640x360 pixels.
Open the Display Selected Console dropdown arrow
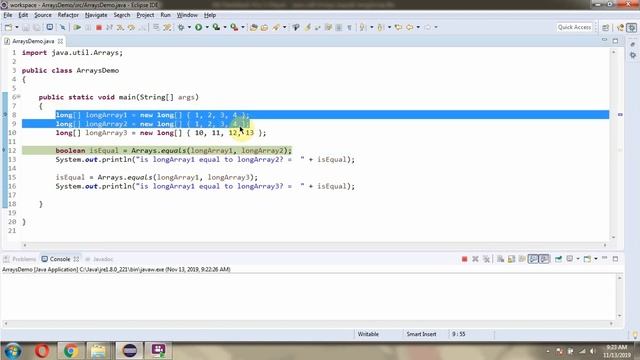(x=578, y=259)
